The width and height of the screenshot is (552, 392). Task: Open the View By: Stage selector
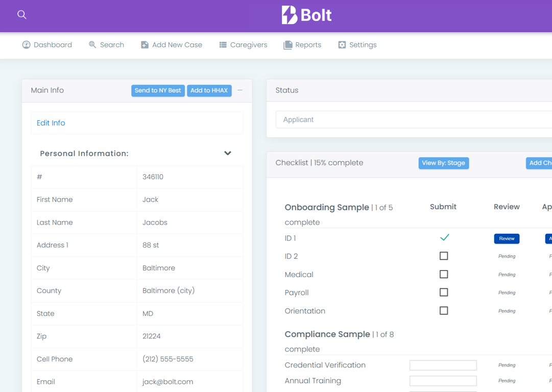click(x=443, y=163)
